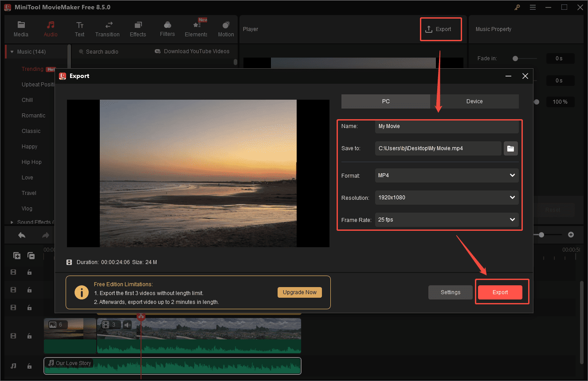
Task: Open the Text tool
Action: 79,28
